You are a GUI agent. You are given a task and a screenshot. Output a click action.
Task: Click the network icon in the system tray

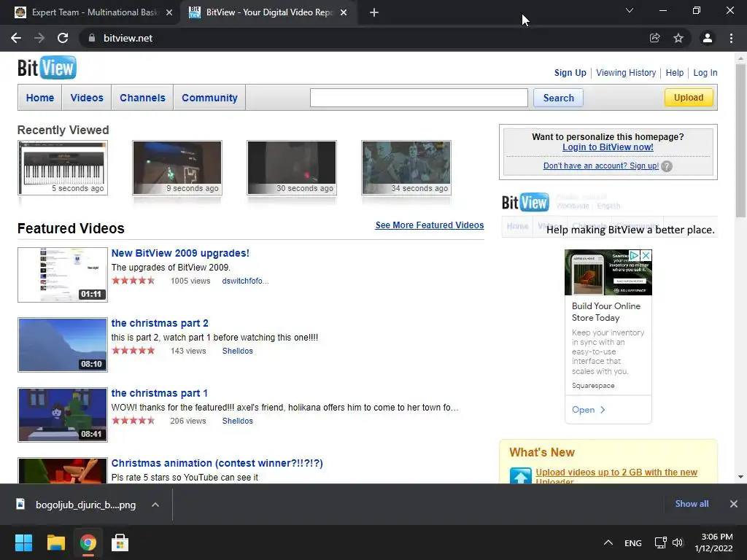(x=660, y=542)
